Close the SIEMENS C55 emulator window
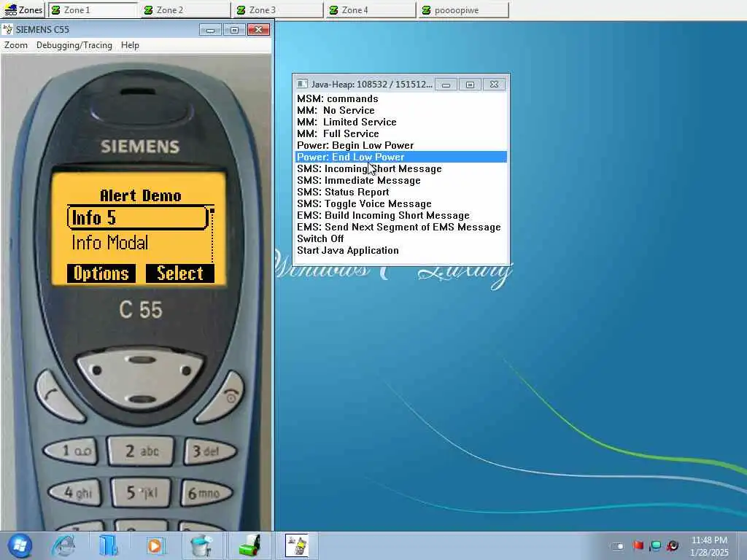Viewport: 747px width, 560px height. pyautogui.click(x=259, y=30)
